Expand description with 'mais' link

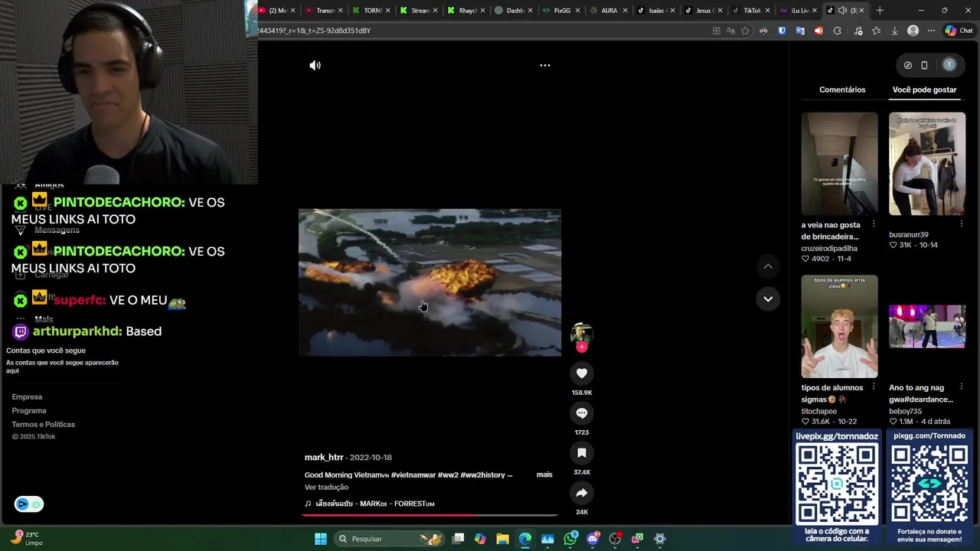tap(544, 475)
